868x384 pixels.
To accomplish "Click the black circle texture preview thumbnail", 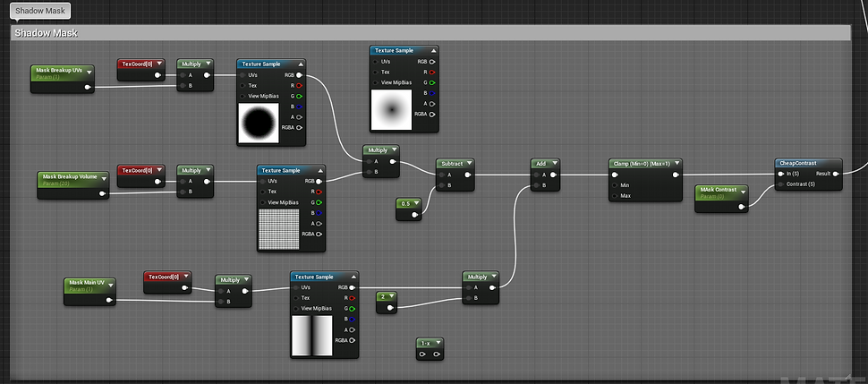I will pos(260,122).
